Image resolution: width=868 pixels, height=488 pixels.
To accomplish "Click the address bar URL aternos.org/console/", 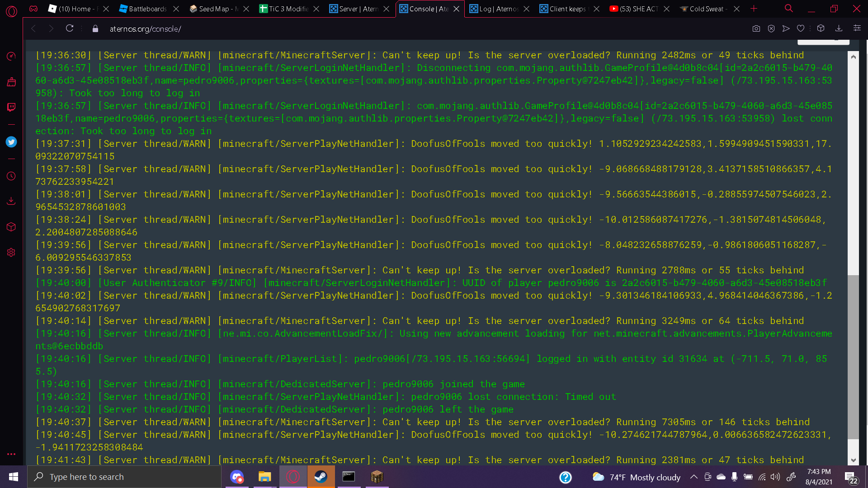I will [145, 28].
